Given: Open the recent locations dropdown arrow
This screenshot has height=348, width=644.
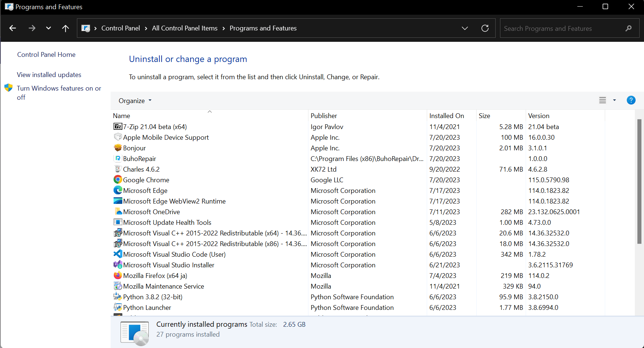Looking at the screenshot, I should (48, 28).
